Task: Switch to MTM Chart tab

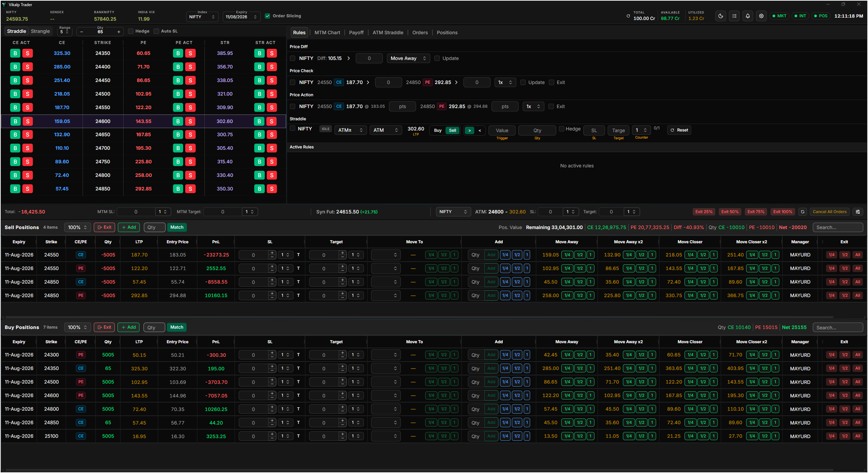Action: [x=327, y=33]
